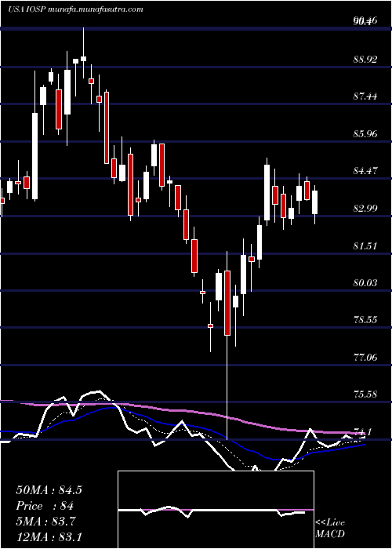
Task: Click the last white candle on the right
Action: tap(315, 202)
